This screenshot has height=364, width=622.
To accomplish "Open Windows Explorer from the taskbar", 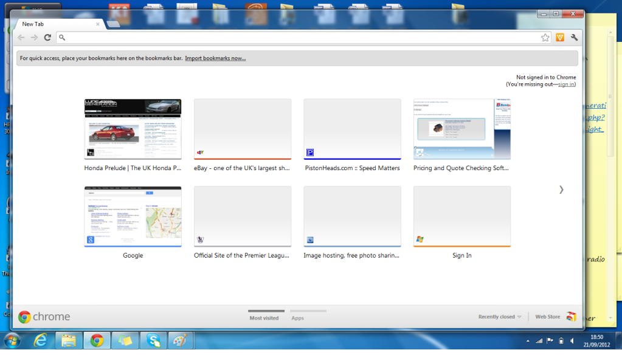I will pos(68,341).
